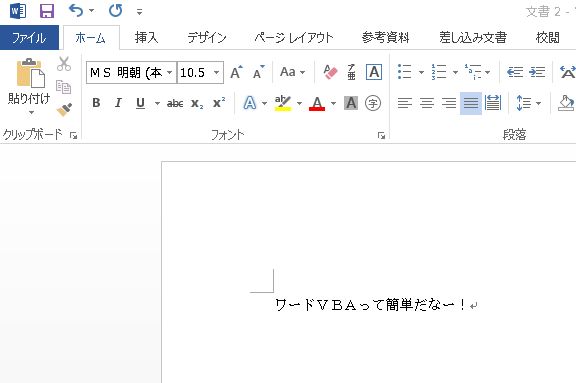Click the Format Painter brush icon
The image size is (576, 383).
[x=64, y=109]
